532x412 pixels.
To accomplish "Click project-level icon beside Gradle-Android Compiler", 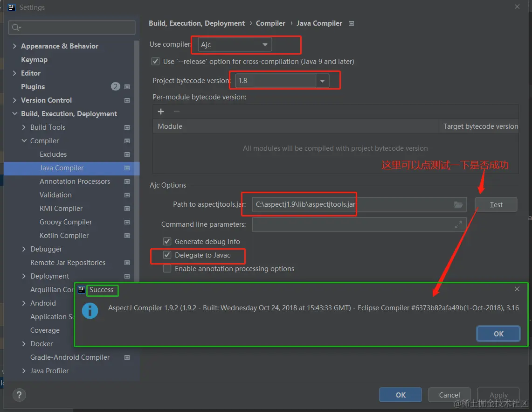I will (x=127, y=357).
